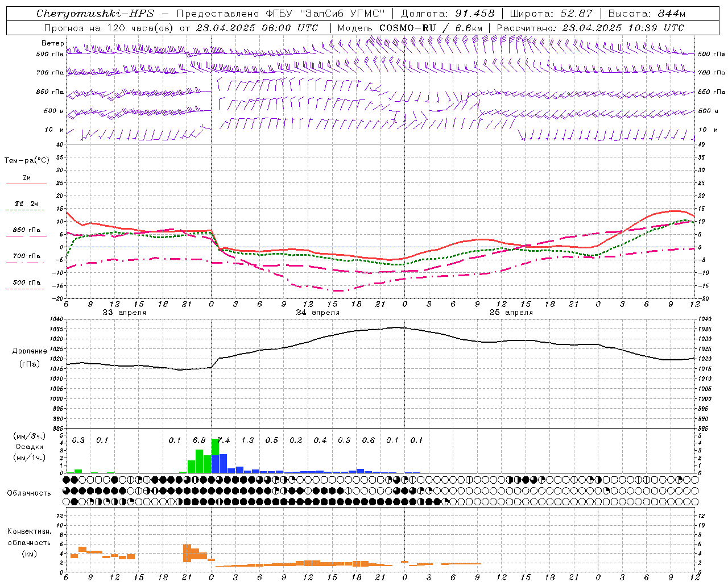The width and height of the screenshot is (728, 582).
Task: Click the Широта: 52.87 value
Action: (551, 14)
